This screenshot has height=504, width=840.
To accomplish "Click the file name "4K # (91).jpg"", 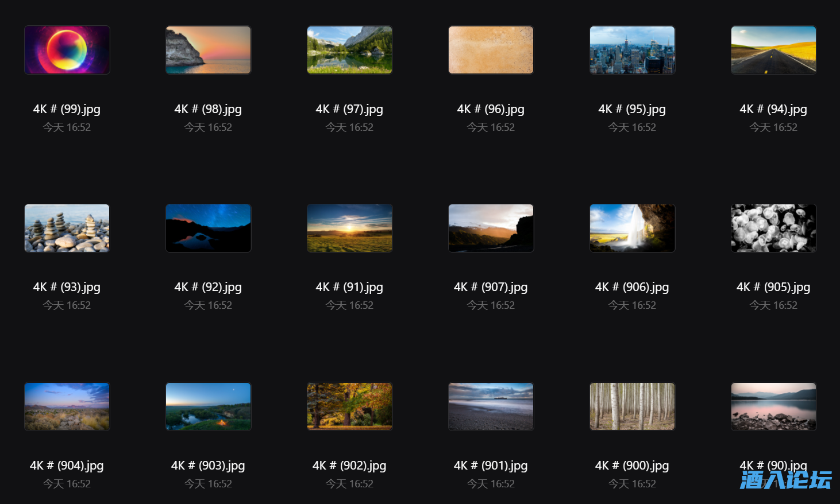I will [349, 287].
